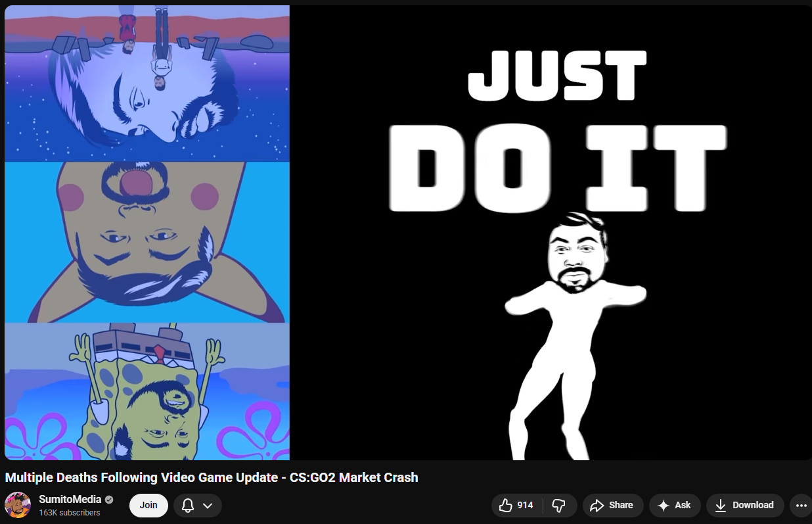Click the 163K subscribers text
Screen dimensions: 812x524
(70, 512)
